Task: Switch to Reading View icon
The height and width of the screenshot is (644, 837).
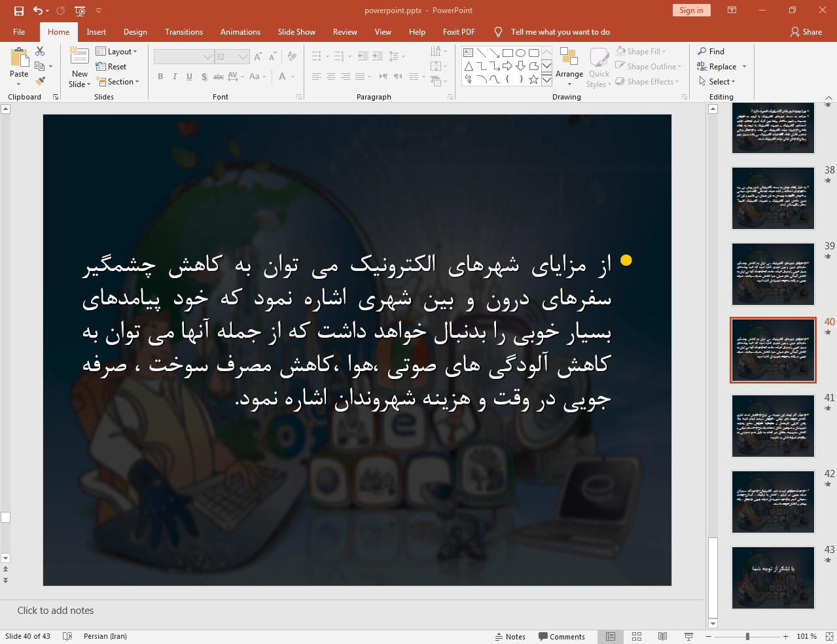Action: pos(662,636)
